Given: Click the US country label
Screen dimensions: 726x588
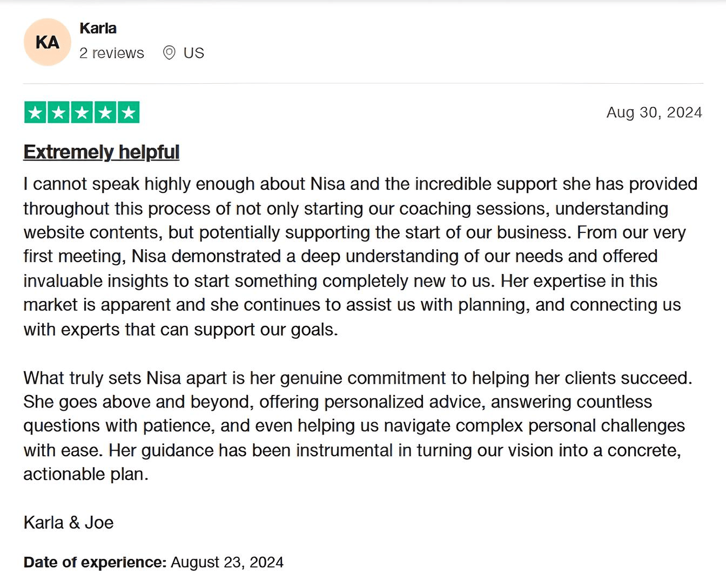Looking at the screenshot, I should click(x=193, y=53).
